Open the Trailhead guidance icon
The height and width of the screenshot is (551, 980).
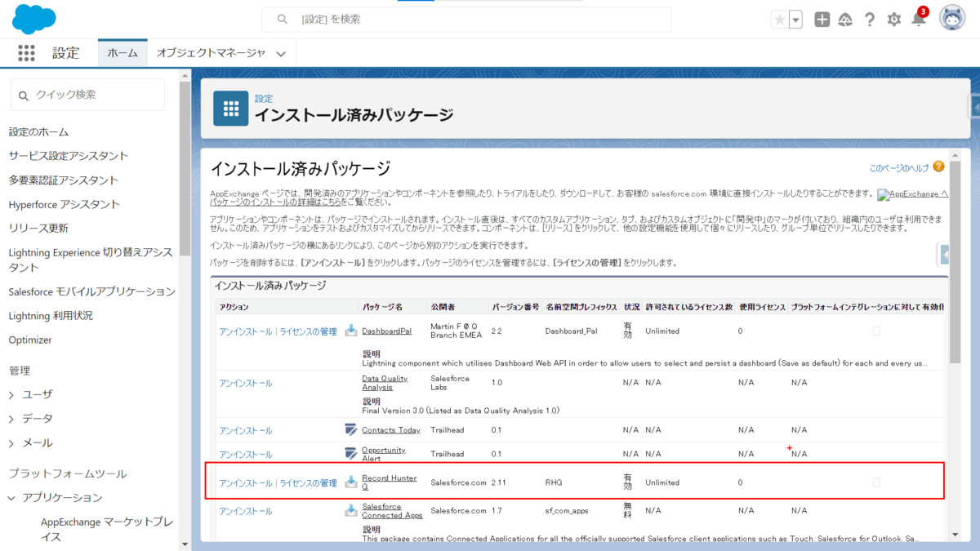click(845, 20)
